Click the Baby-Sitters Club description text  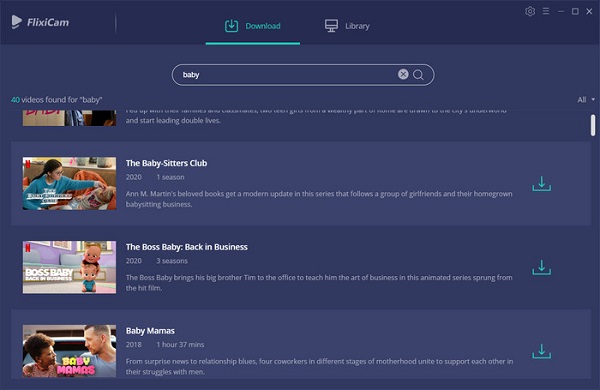coord(319,199)
